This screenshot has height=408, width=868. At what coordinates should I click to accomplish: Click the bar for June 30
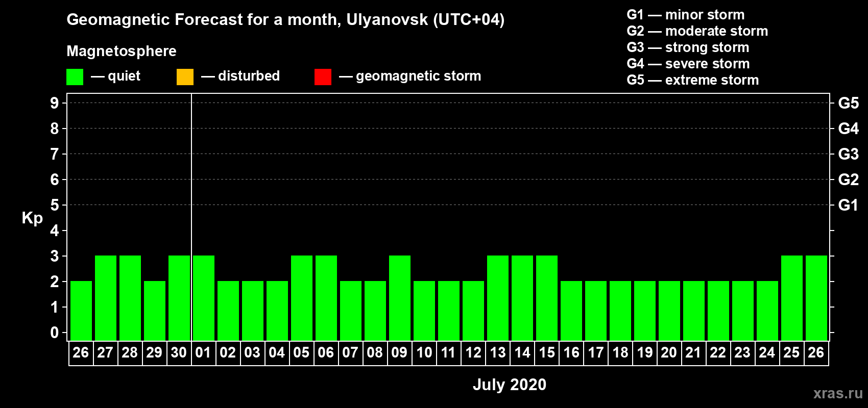(179, 298)
